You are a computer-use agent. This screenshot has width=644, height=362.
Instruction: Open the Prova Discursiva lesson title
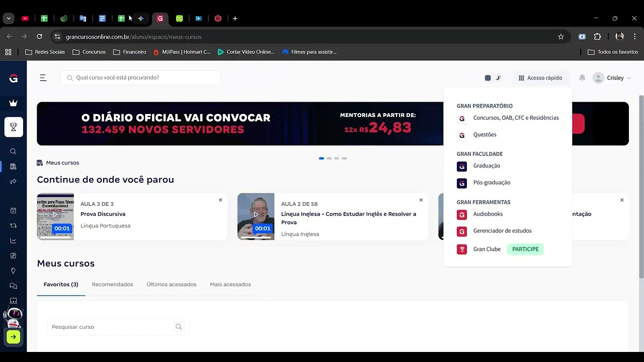103,214
